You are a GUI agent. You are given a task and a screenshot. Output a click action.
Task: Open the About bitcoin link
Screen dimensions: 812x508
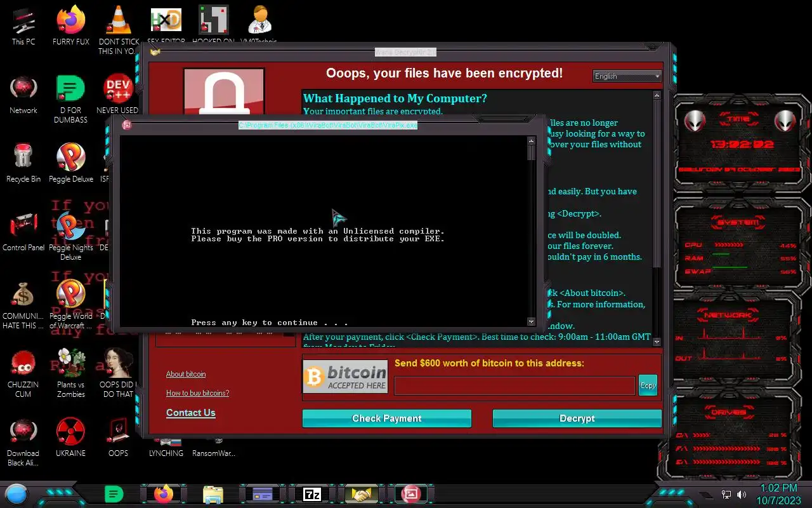pyautogui.click(x=186, y=374)
